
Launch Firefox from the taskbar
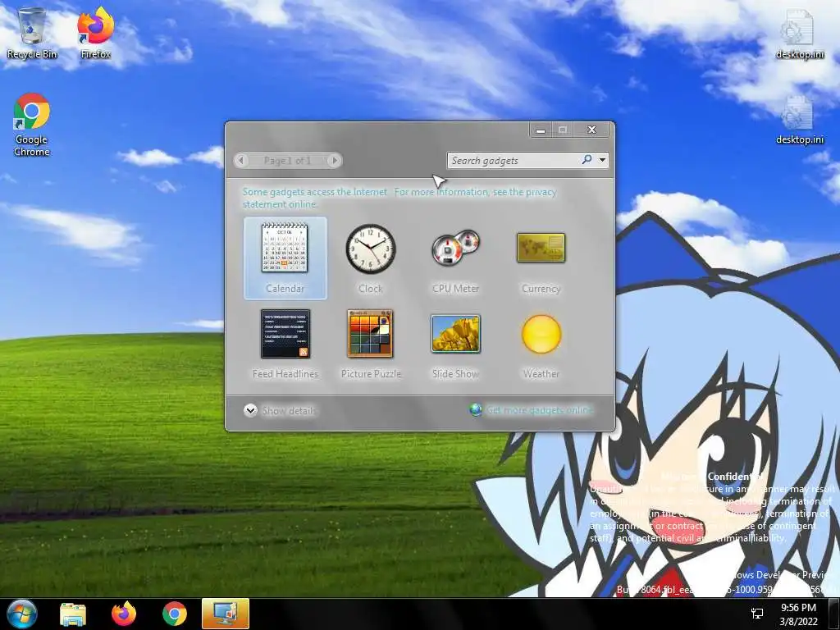[124, 614]
